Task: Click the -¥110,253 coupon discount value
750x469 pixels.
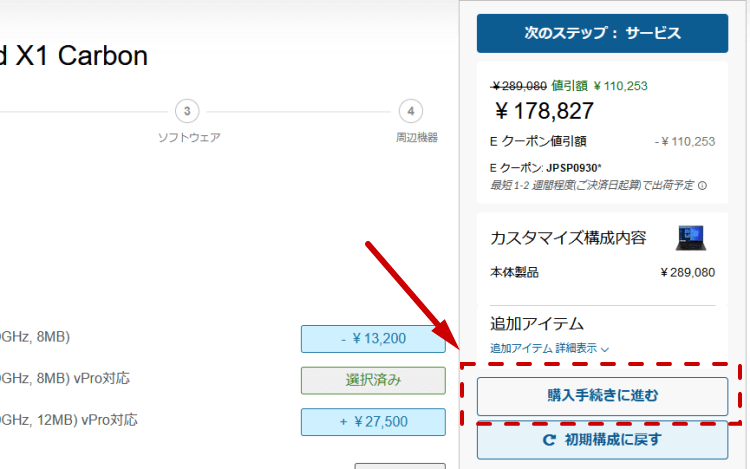Action: tap(685, 142)
